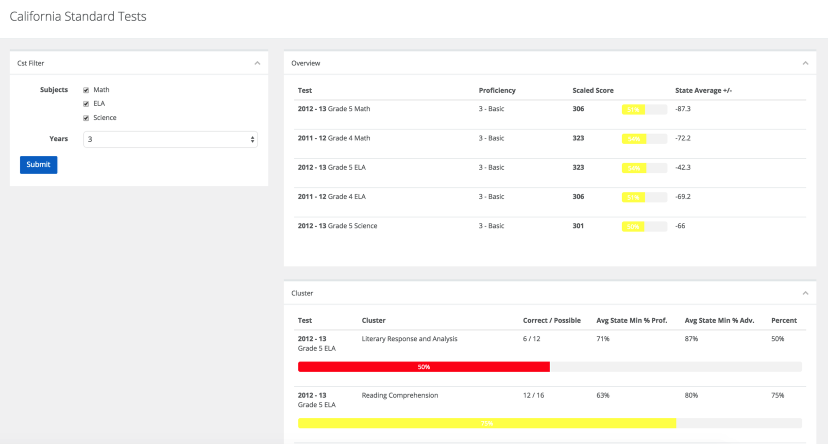Click the Correct / Possible column header
828x444 pixels.
tap(552, 321)
